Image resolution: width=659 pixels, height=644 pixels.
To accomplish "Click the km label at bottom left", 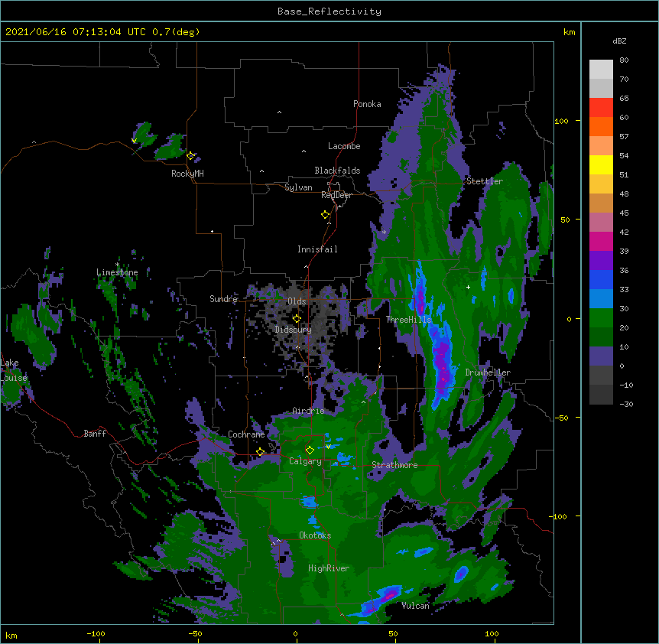I will (11, 636).
